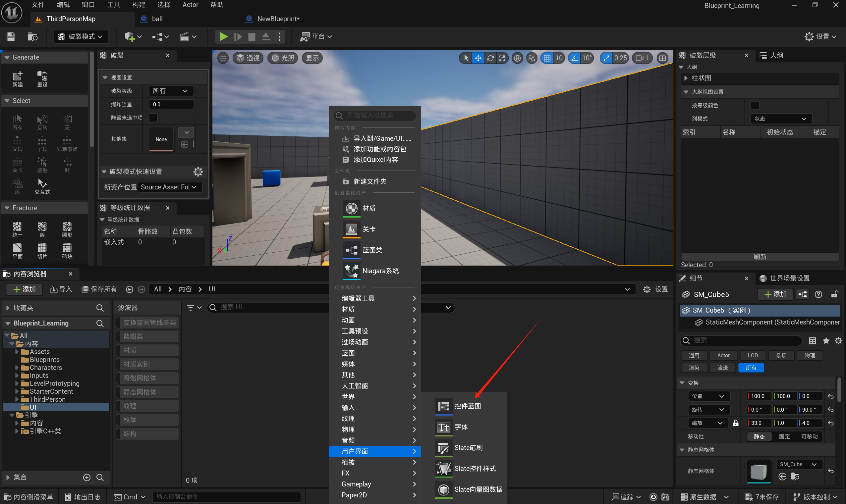This screenshot has height=504, width=846.
Task: Set mobility to 可移动
Action: click(809, 436)
